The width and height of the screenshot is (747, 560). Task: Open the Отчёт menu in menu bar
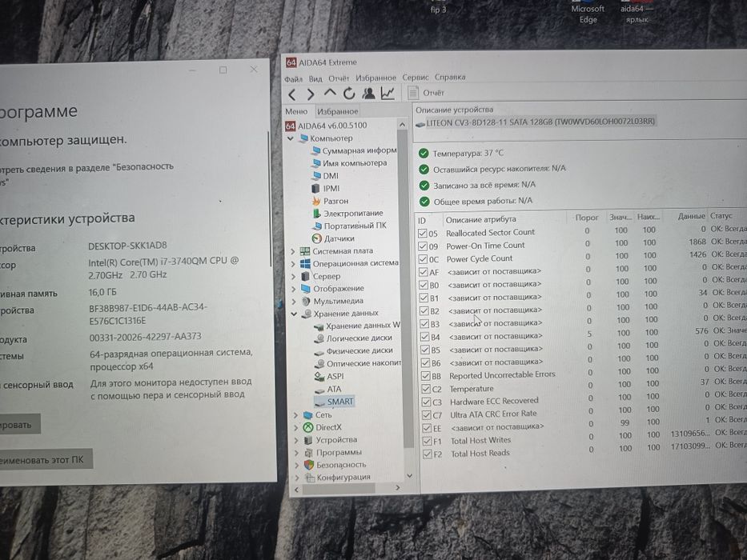tap(339, 78)
